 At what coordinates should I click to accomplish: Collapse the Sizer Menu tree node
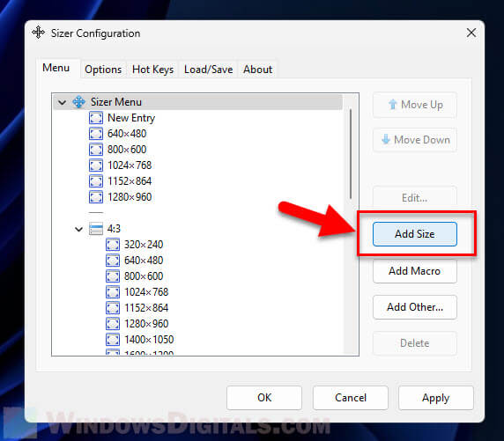tap(62, 102)
